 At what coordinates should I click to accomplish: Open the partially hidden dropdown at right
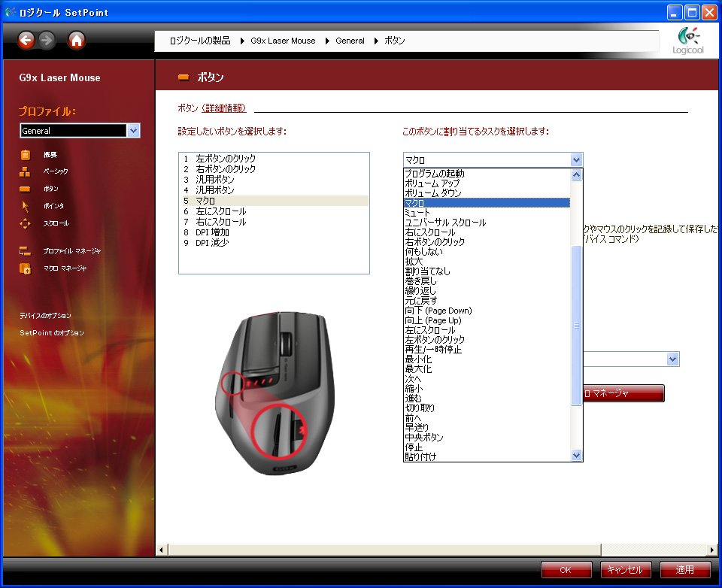tap(672, 359)
